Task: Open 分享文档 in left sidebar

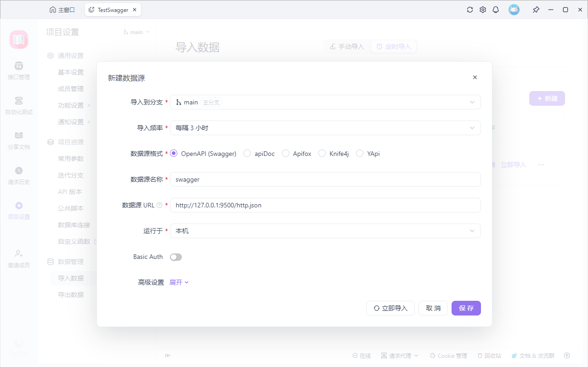Action: (19, 140)
